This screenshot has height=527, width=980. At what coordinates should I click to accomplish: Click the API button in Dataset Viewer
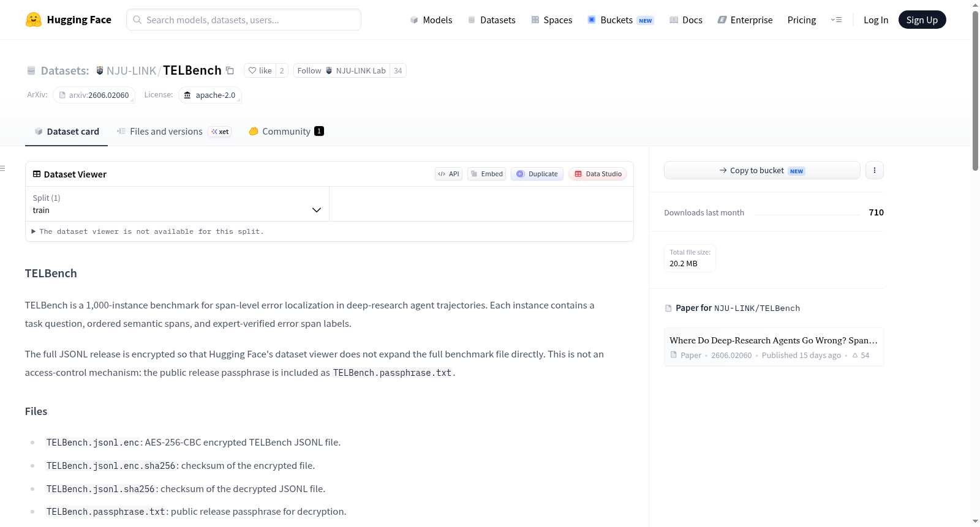pos(448,174)
